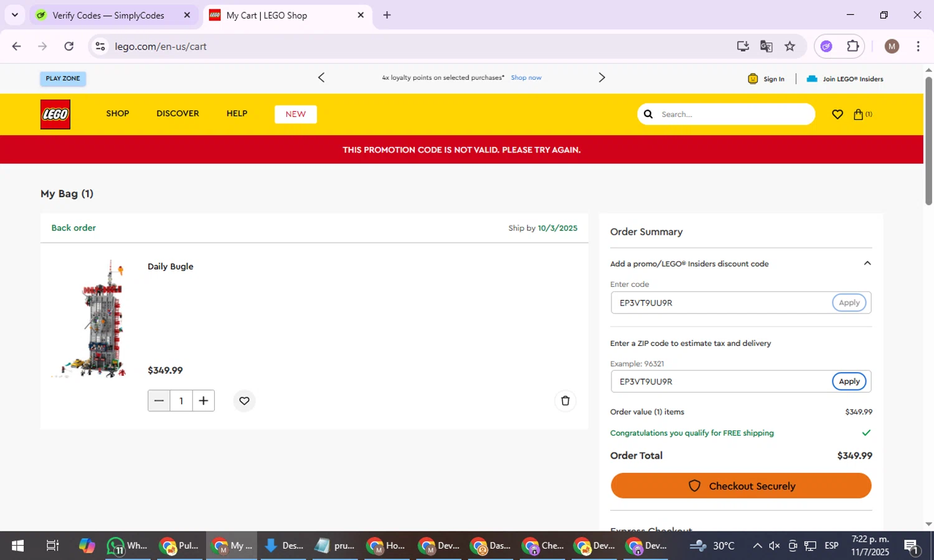Follow the Shop now link
The height and width of the screenshot is (560, 934).
tap(526, 78)
